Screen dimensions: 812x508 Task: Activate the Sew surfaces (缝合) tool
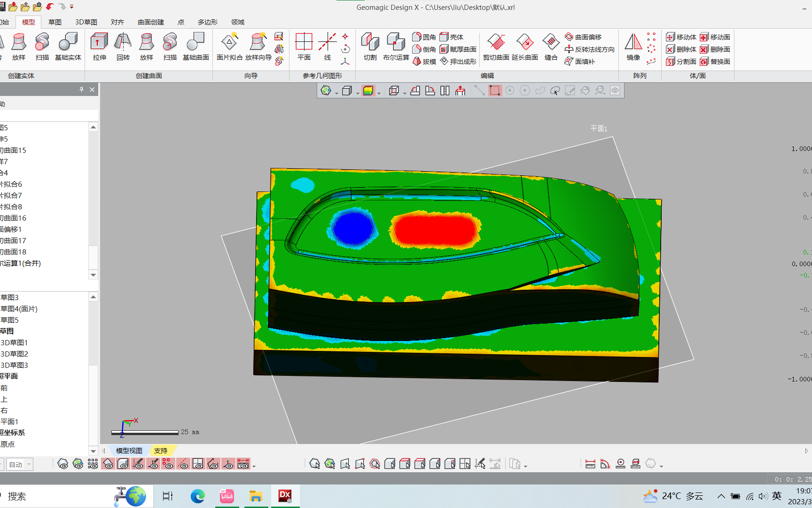550,47
